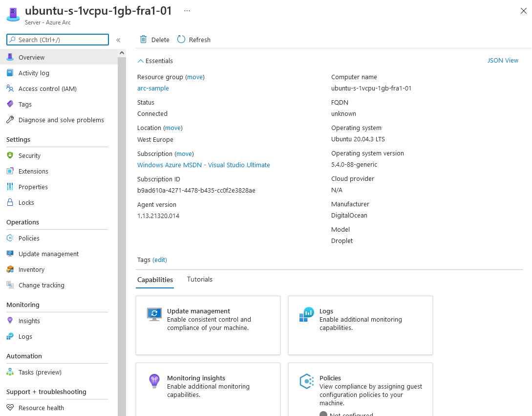Viewport: 532px width, 416px height.
Task: Click the Monitoring insights card lightbulb icon
Action: (154, 381)
